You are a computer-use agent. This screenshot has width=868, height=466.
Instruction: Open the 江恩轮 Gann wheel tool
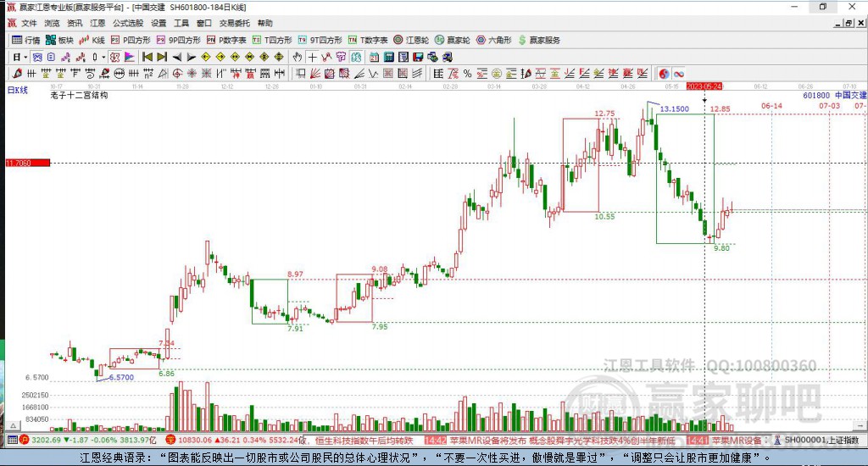coord(411,40)
